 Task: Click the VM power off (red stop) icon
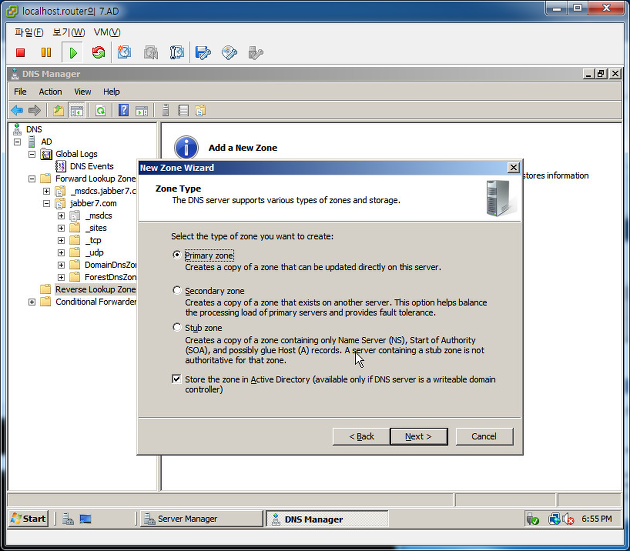[x=20, y=53]
